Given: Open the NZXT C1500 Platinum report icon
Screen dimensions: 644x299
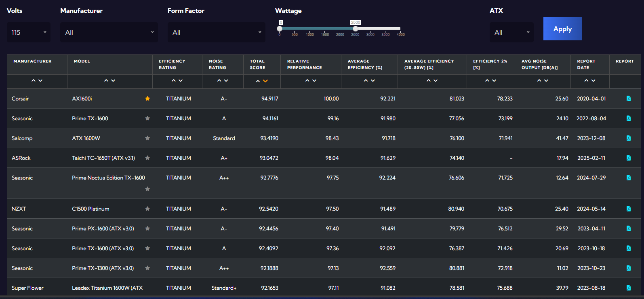Looking at the screenshot, I should (628, 209).
